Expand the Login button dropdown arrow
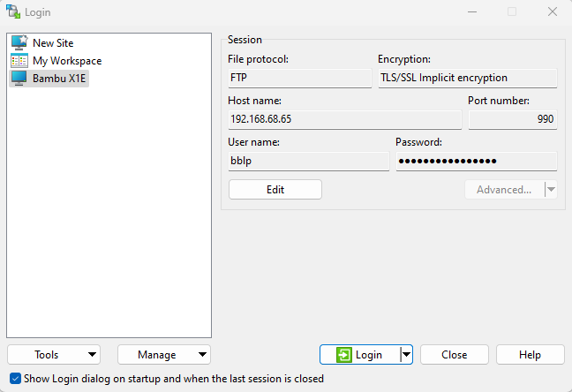Image resolution: width=572 pixels, height=392 pixels. 406,355
